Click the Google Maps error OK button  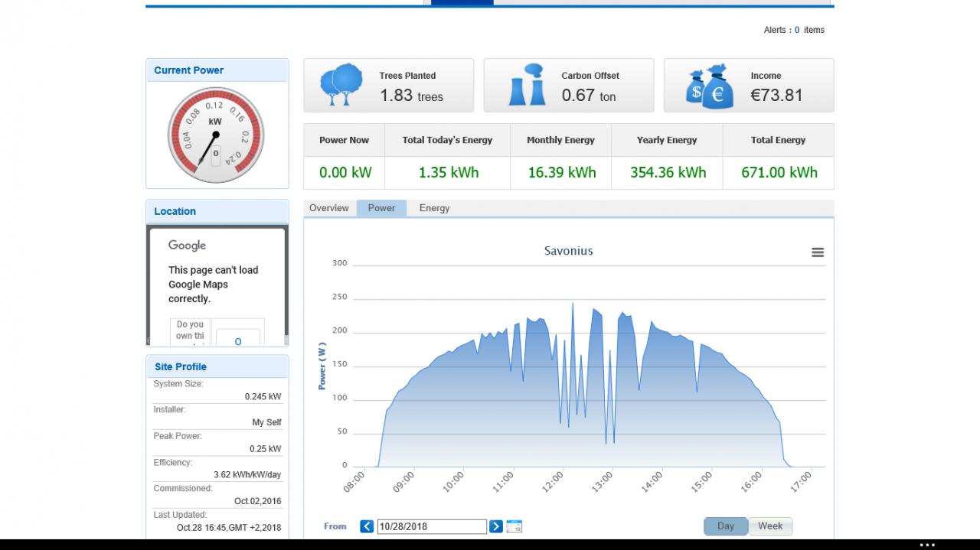238,339
